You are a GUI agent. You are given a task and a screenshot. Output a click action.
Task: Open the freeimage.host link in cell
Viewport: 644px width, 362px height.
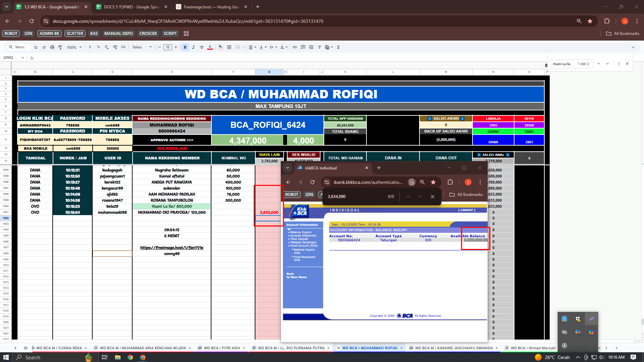pyautogui.click(x=172, y=248)
